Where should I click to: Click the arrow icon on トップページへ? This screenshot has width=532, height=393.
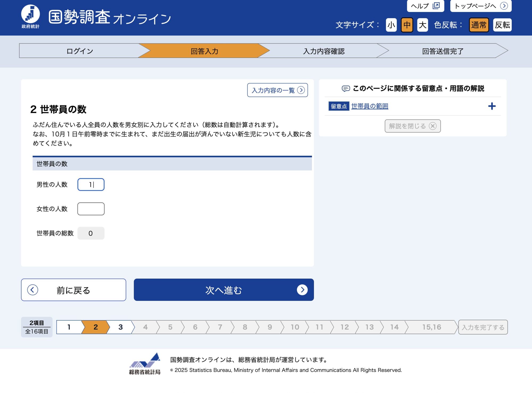504,6
